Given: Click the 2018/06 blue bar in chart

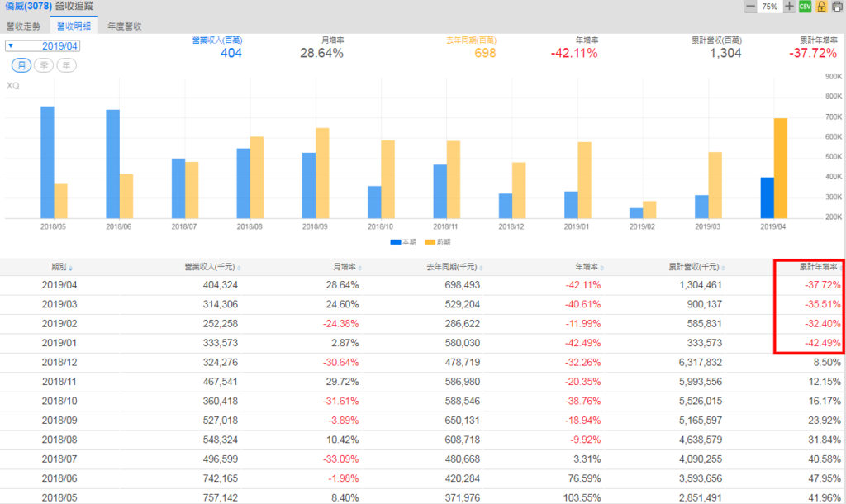Looking at the screenshot, I should pos(112,164).
